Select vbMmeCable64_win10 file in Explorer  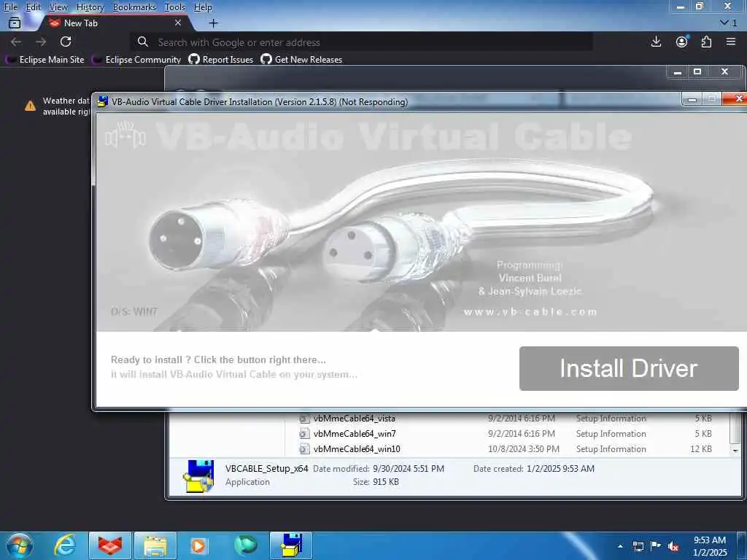[356, 449]
